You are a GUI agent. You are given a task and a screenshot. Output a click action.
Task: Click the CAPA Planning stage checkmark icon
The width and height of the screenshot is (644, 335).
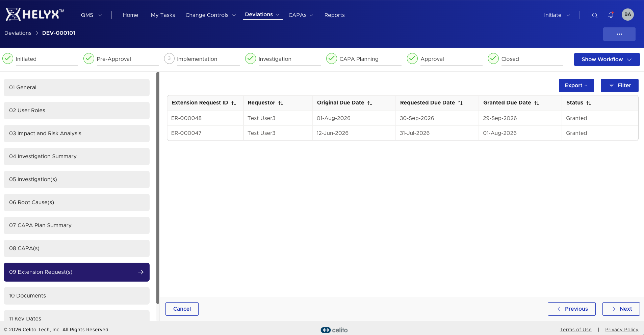click(x=332, y=58)
